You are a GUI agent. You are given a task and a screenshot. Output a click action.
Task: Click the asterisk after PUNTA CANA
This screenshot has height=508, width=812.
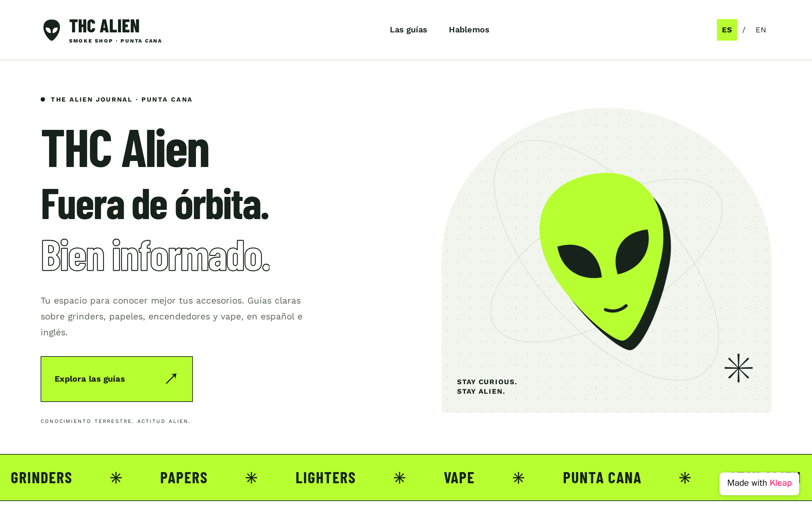click(685, 478)
